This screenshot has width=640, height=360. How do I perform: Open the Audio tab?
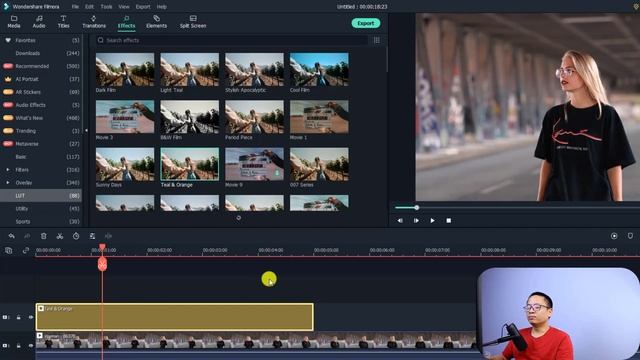tap(39, 22)
